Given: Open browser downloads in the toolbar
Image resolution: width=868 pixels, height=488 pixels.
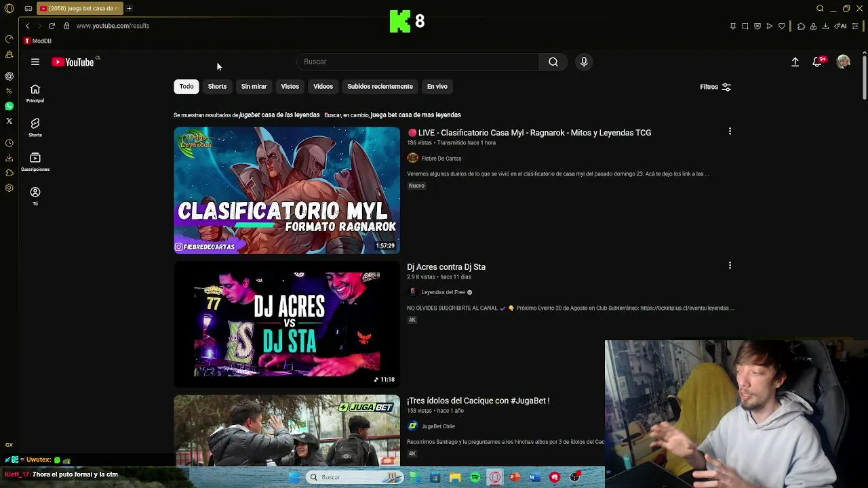Looking at the screenshot, I should coord(825,26).
